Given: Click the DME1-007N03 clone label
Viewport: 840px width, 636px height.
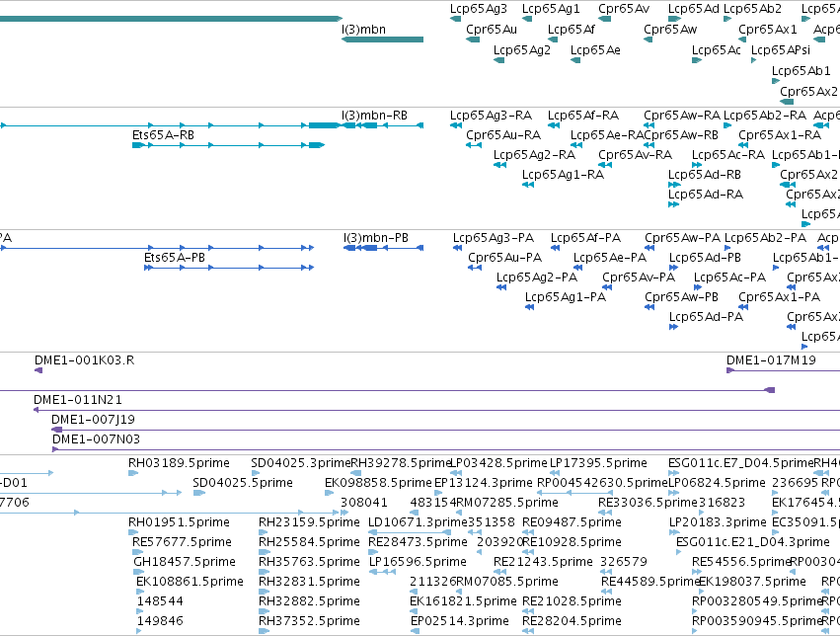Looking at the screenshot, I should click(96, 439).
